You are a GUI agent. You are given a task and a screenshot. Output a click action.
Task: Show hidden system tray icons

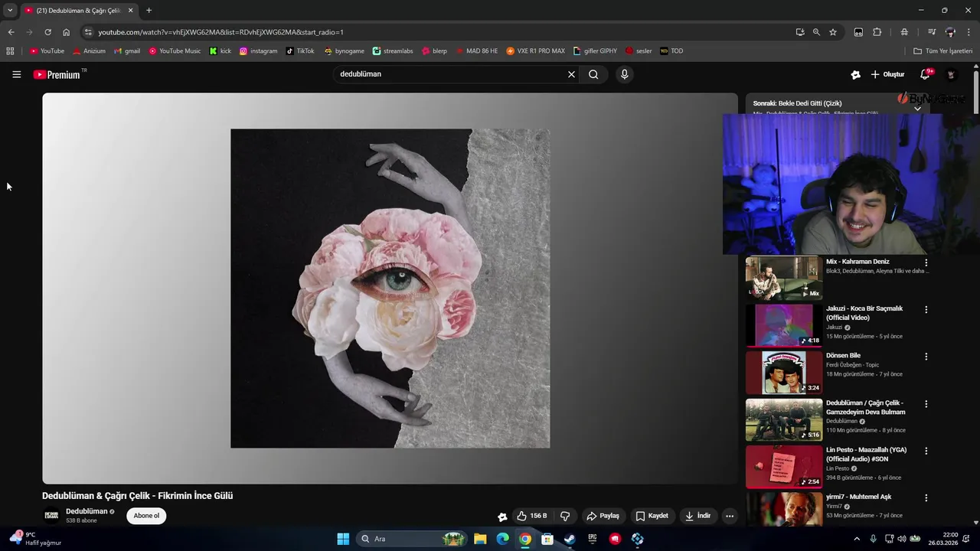click(x=857, y=539)
